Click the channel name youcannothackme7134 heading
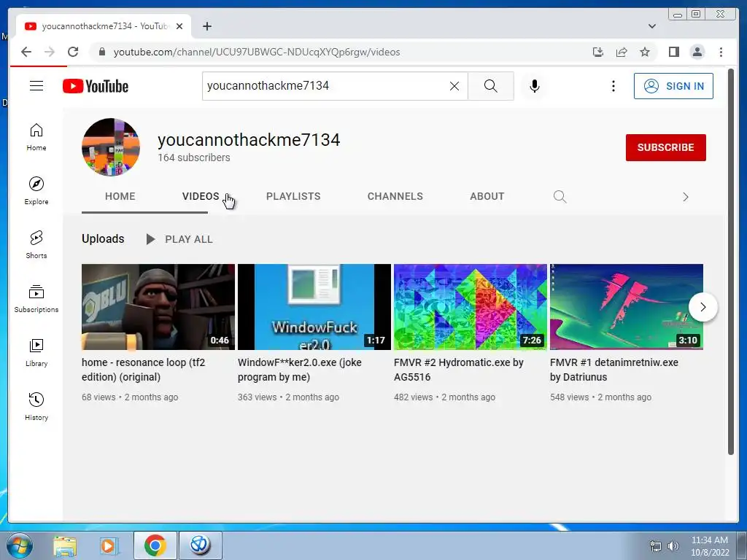Viewport: 747px width, 560px height. 249,139
